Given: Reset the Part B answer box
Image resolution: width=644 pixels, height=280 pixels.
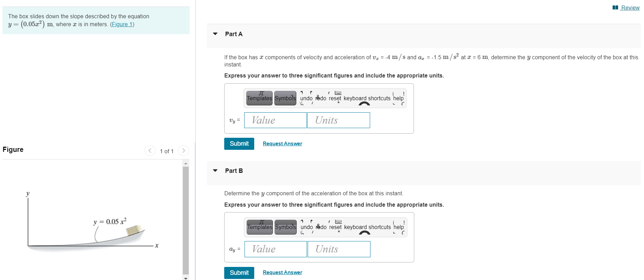Looking at the screenshot, I should click(335, 227).
